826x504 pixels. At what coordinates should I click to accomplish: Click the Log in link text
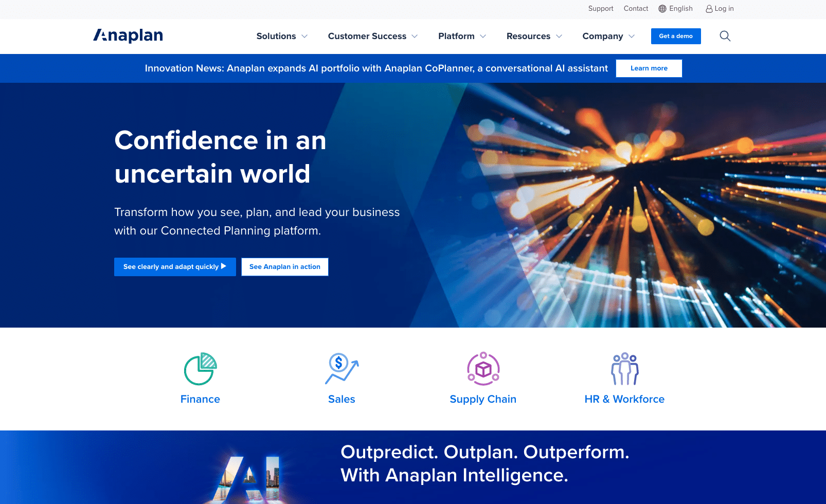click(724, 9)
